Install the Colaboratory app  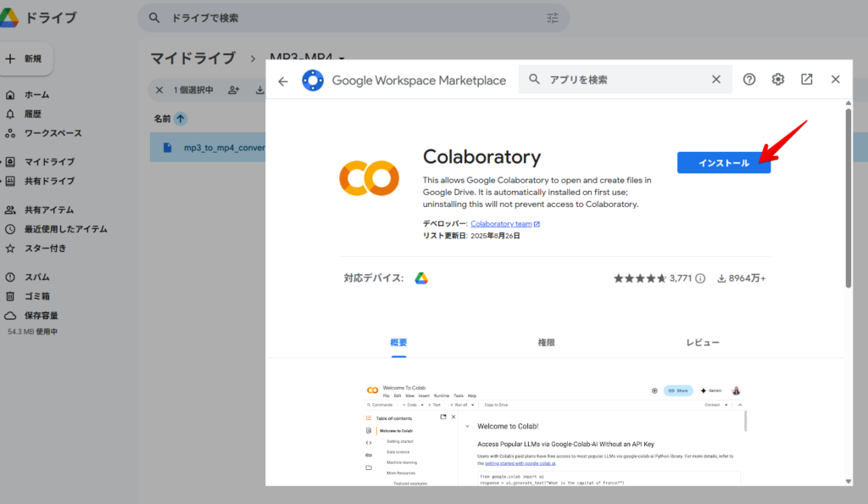(x=724, y=163)
